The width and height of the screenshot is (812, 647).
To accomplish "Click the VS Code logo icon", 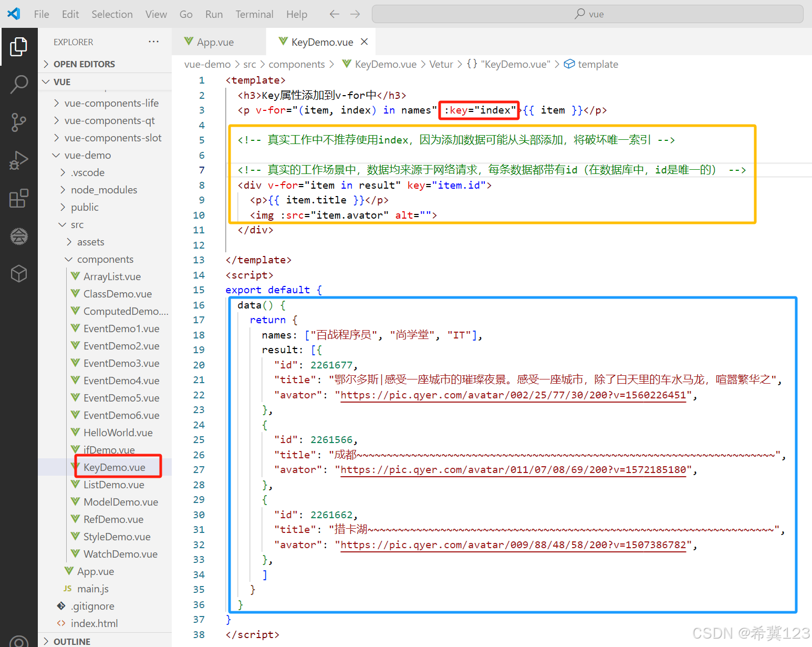I will 14,14.
